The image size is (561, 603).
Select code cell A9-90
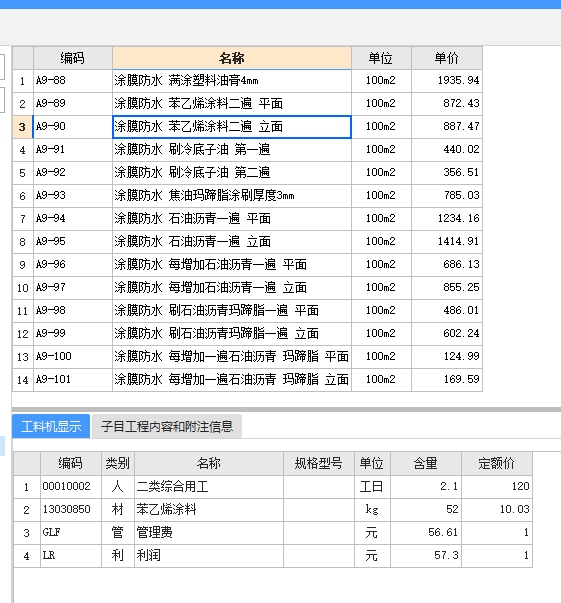pyautogui.click(x=73, y=127)
